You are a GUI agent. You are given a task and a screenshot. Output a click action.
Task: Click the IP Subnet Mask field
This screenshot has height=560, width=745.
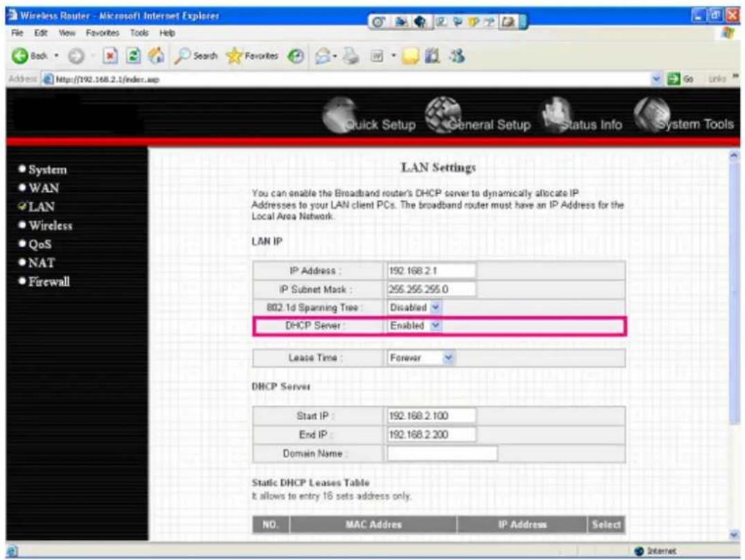pyautogui.click(x=431, y=289)
